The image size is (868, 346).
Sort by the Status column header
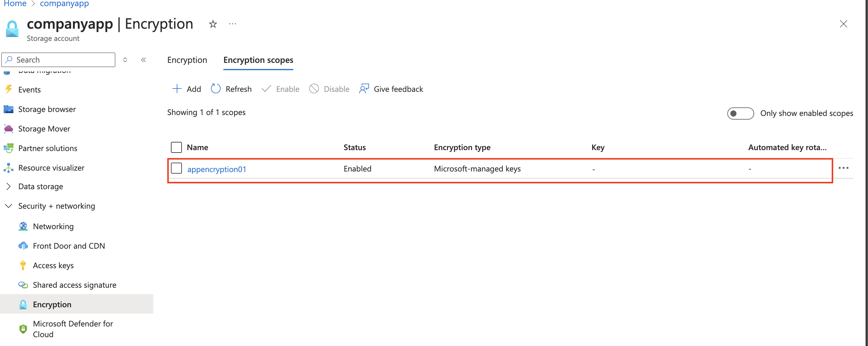(354, 147)
